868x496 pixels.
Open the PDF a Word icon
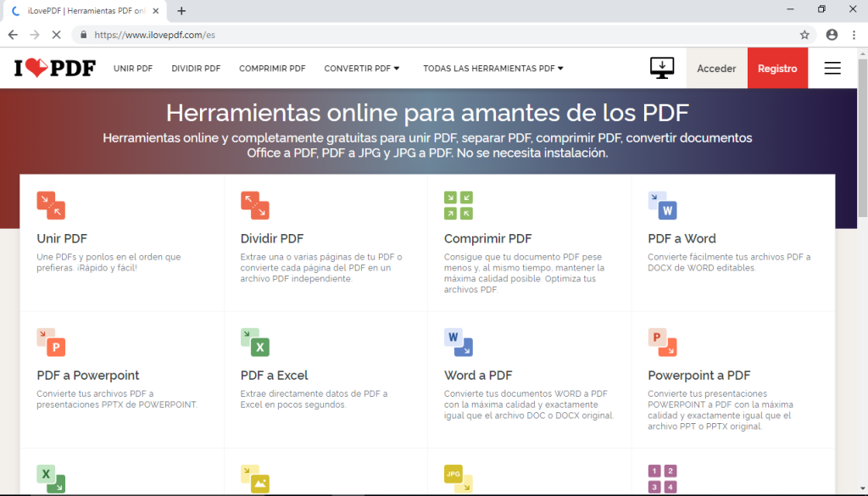[662, 205]
